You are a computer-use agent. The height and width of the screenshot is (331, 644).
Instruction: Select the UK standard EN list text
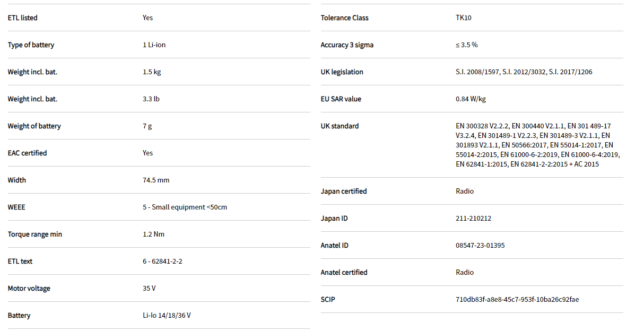pos(537,145)
